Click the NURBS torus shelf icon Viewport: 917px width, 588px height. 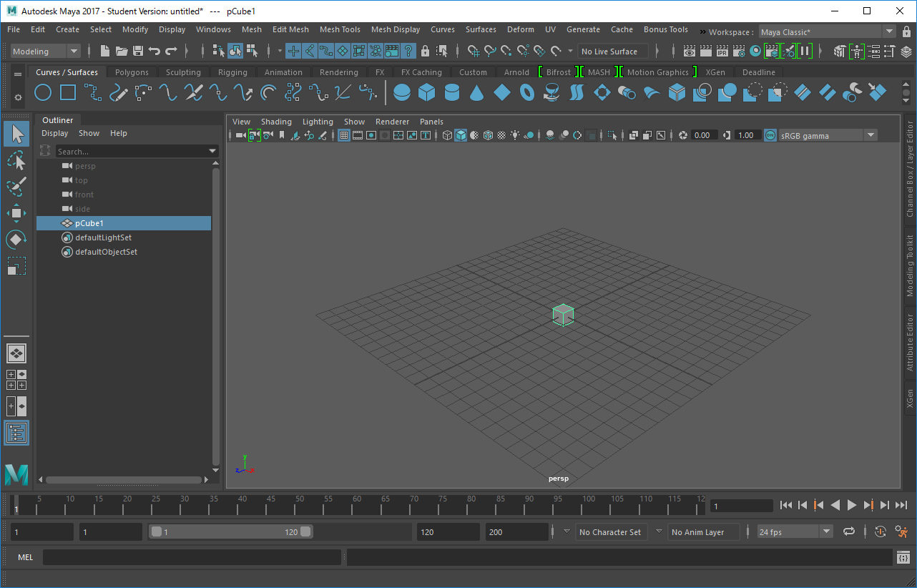[526, 92]
